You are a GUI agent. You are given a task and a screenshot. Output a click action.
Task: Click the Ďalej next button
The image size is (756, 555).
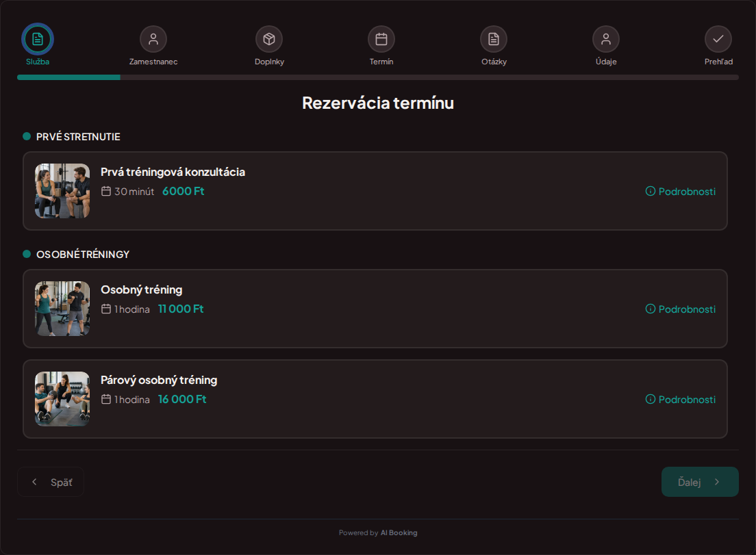tap(700, 482)
